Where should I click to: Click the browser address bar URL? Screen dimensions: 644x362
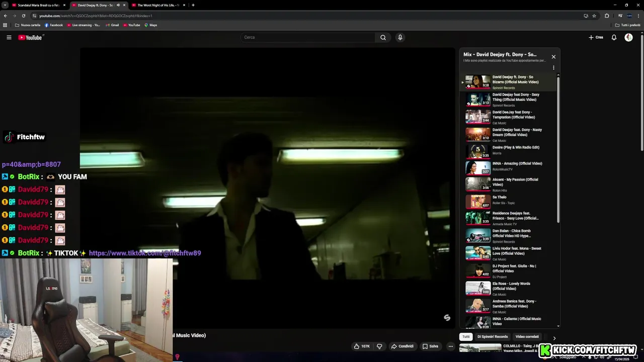pos(96,16)
